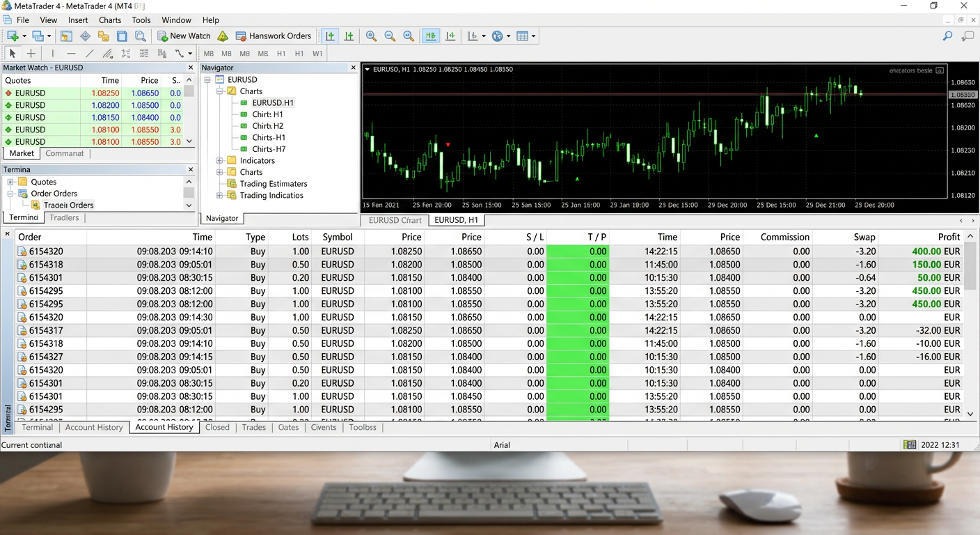Click the blue globe clock toolbar icon
The height and width of the screenshot is (535, 980).
(x=497, y=36)
